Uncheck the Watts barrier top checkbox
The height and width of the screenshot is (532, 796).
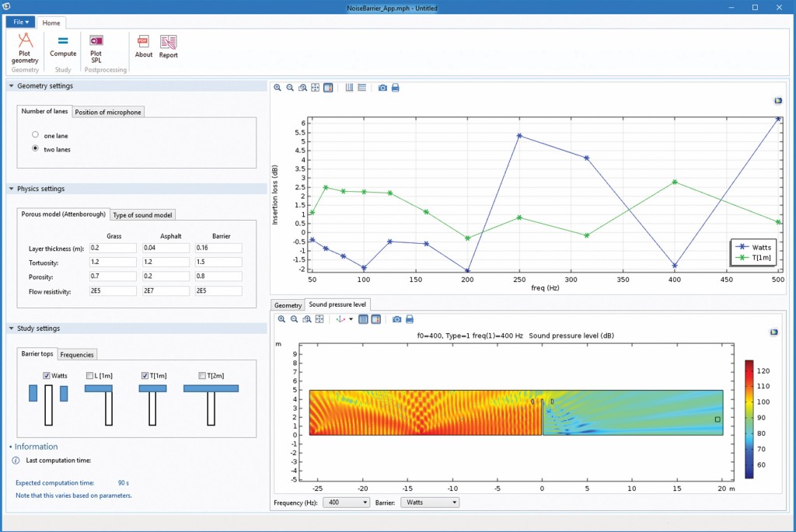pyautogui.click(x=47, y=376)
